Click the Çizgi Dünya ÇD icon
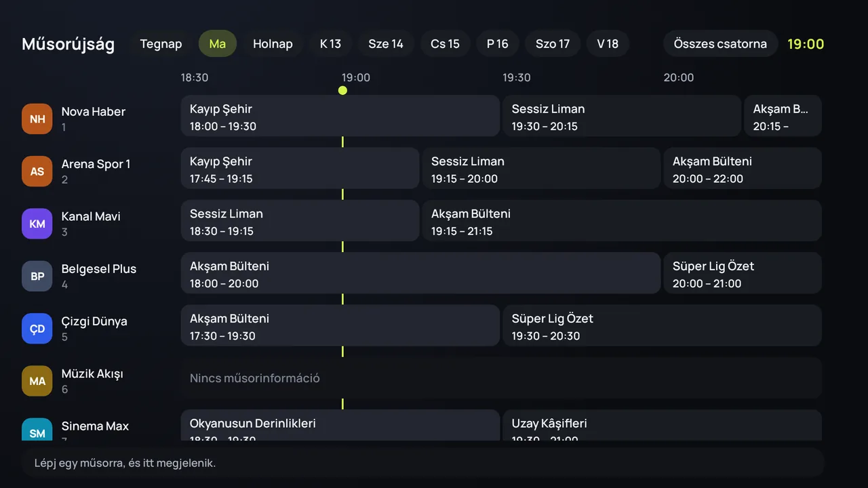The height and width of the screenshot is (488, 868). 37,329
